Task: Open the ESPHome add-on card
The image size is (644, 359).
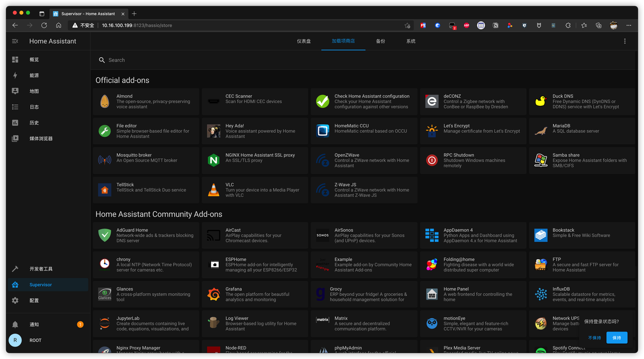Action: click(254, 265)
